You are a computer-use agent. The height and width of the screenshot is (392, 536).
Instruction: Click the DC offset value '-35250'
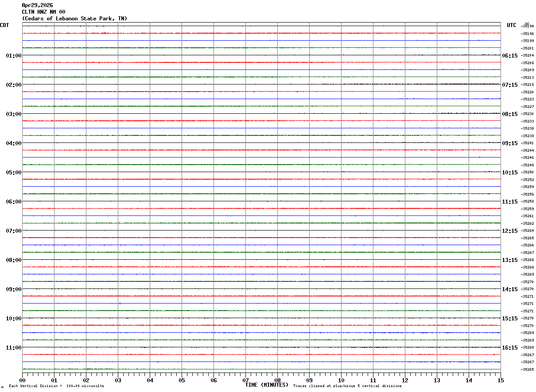527,173
